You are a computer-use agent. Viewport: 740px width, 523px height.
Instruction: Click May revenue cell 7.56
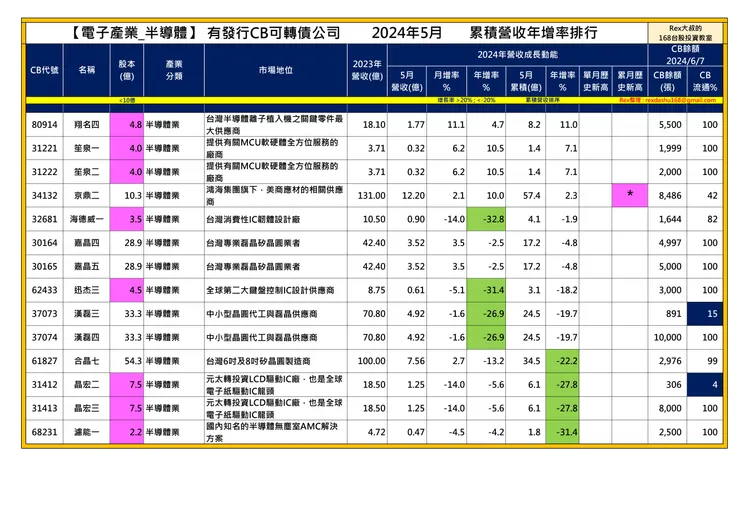click(407, 361)
